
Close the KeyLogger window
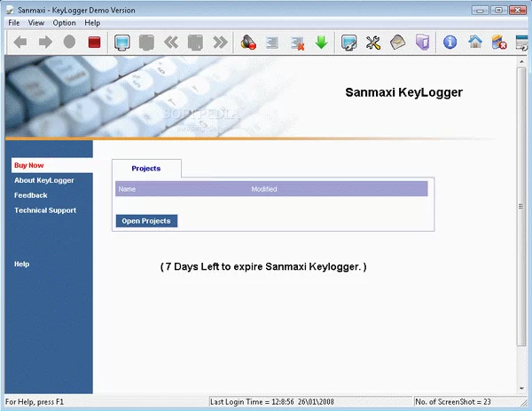point(518,10)
